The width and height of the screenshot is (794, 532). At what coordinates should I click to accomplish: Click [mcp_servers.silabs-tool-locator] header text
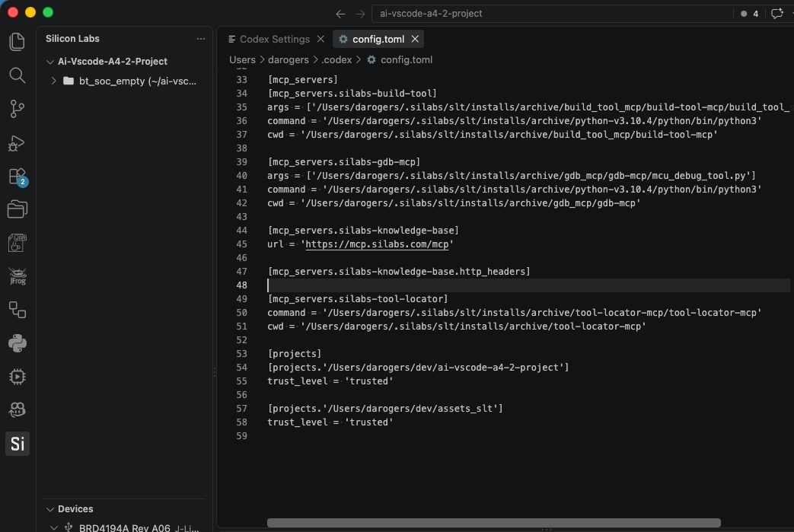pyautogui.click(x=358, y=299)
